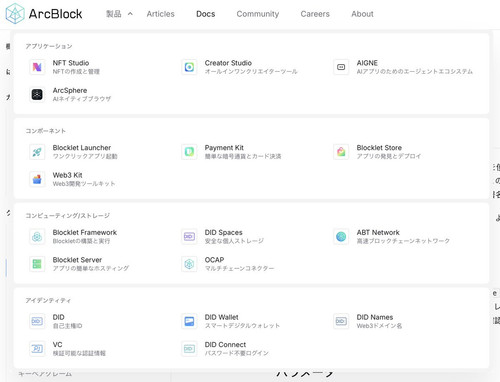This screenshot has width=500, height=382.
Task: Click the Web3 Kit icon
Action: pos(37,179)
